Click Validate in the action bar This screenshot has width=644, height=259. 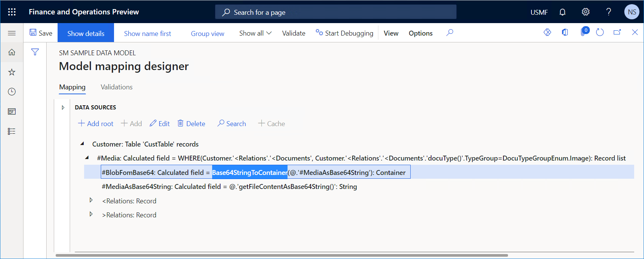click(x=294, y=33)
